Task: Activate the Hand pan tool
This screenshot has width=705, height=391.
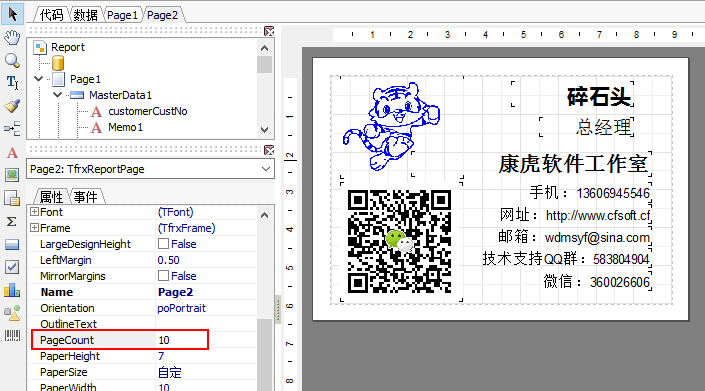Action: 12,37
